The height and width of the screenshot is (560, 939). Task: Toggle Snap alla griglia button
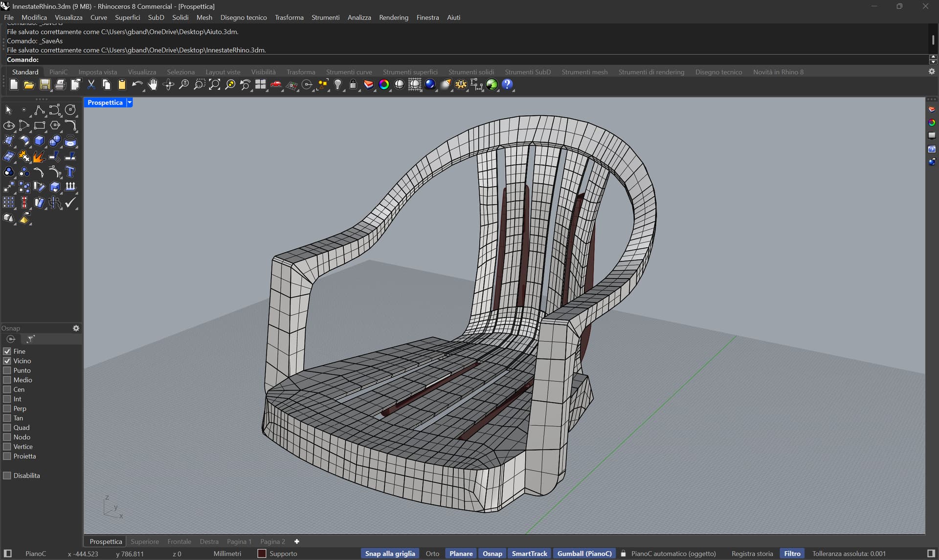(x=390, y=554)
